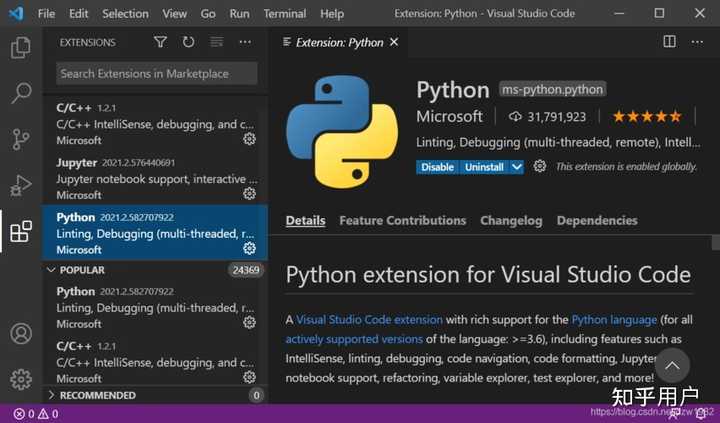Open the Extensions panel more actions menu

(x=245, y=42)
